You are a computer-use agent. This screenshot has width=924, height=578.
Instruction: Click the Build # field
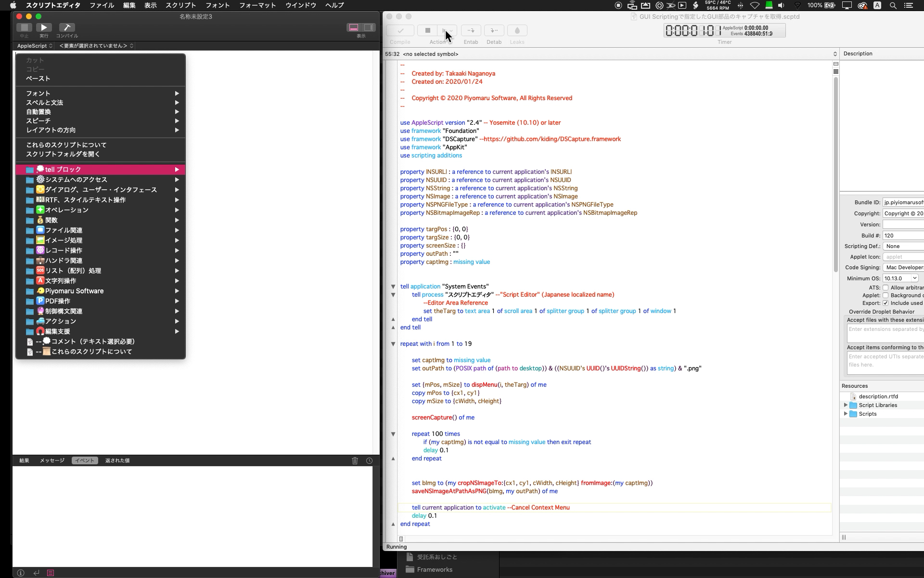coord(903,236)
